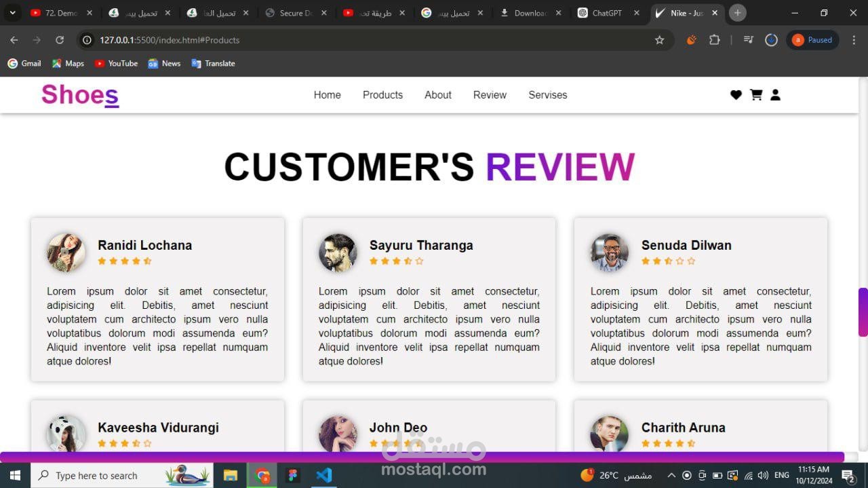Open the Chrome three-dot menu
Image resolution: width=868 pixels, height=488 pixels.
point(854,40)
